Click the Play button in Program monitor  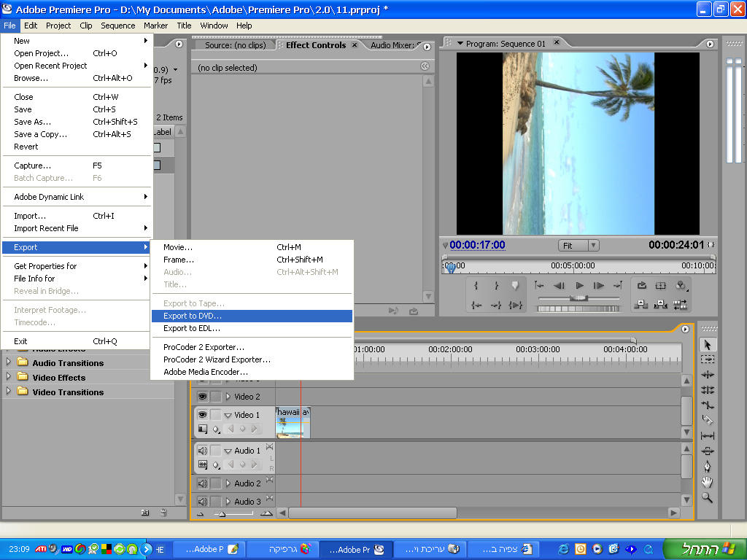click(x=579, y=286)
